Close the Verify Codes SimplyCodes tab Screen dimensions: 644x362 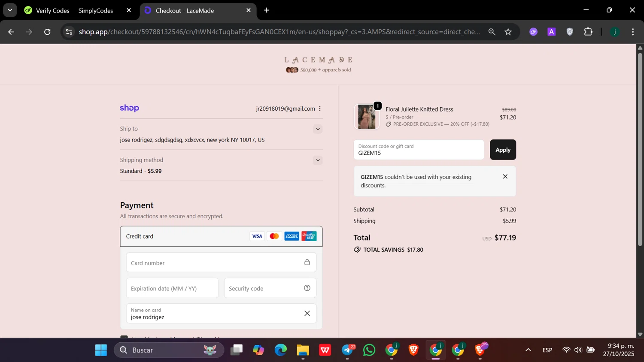(x=129, y=10)
